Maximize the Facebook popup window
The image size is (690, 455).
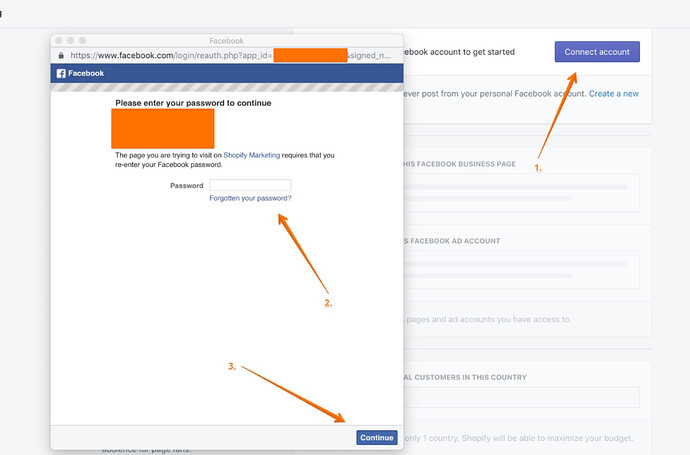tap(82, 40)
